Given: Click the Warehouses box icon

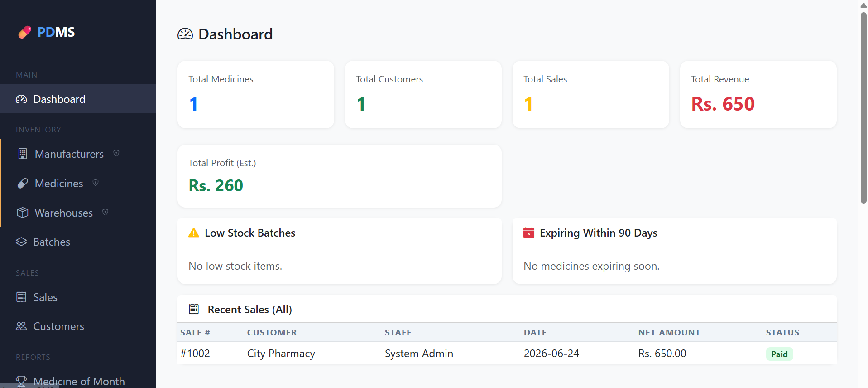Looking at the screenshot, I should pos(23,213).
